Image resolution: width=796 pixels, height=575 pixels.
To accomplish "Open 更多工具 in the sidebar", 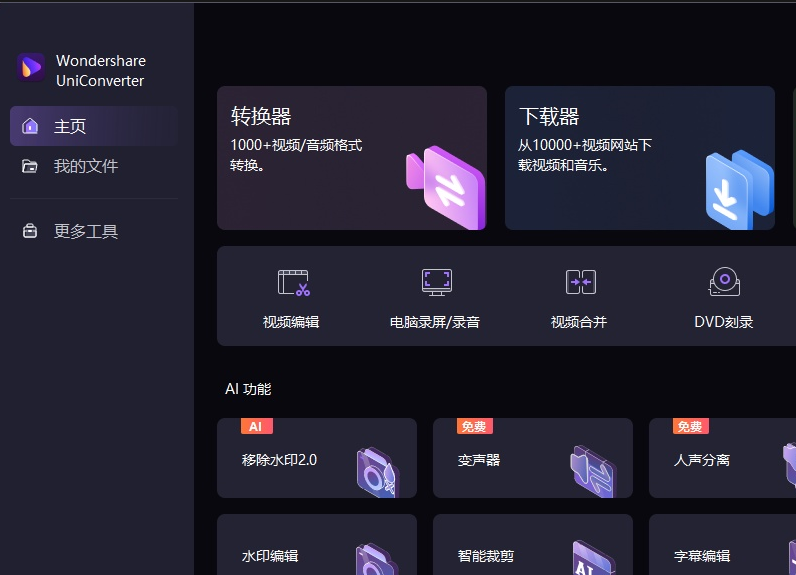I will point(94,231).
